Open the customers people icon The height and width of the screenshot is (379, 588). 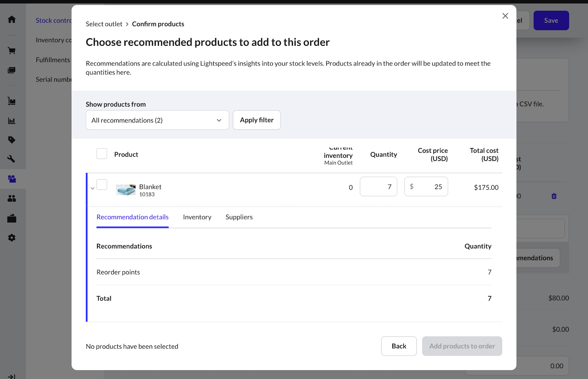point(12,199)
